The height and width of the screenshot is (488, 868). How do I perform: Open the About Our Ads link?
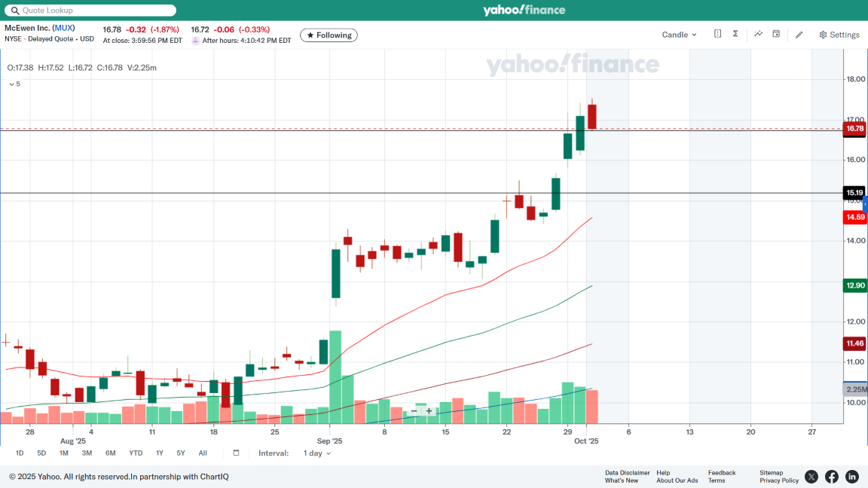click(677, 480)
